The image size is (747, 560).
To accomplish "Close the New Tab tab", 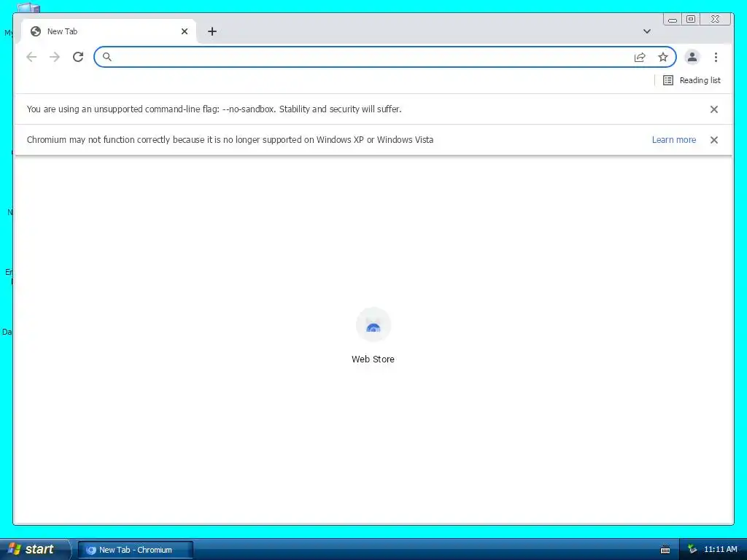I will [x=185, y=31].
